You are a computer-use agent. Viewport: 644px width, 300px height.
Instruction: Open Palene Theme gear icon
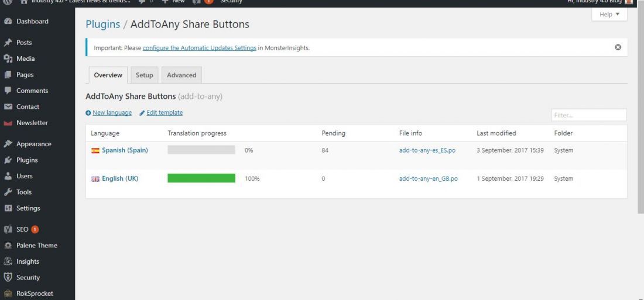pos(8,246)
